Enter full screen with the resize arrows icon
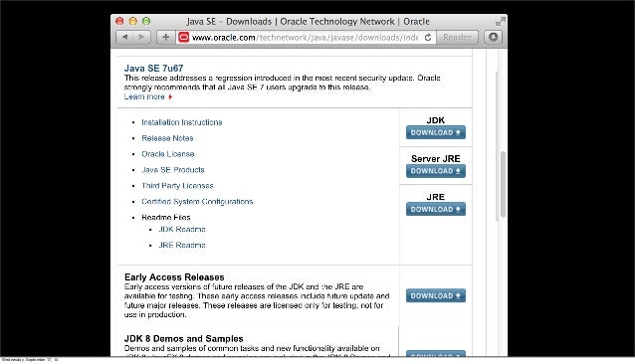 501,21
